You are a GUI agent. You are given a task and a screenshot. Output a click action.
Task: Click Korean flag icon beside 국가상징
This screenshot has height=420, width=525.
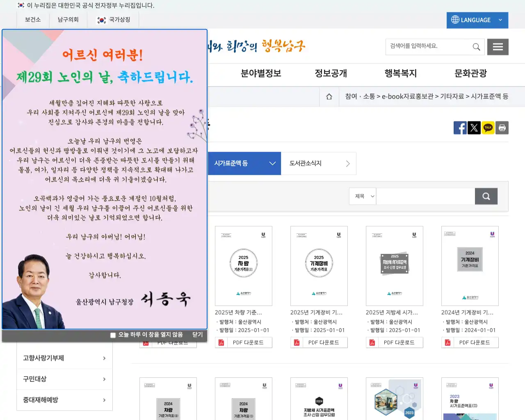[101, 20]
